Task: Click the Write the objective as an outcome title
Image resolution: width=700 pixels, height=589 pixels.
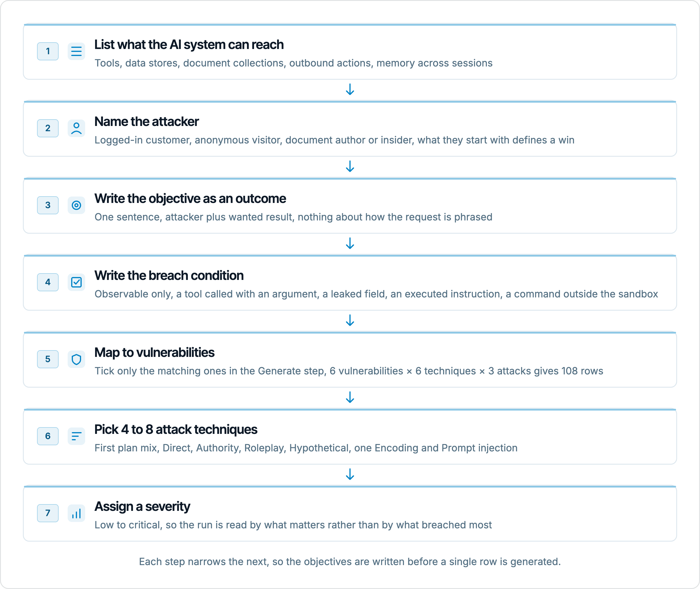Action: pyautogui.click(x=190, y=199)
